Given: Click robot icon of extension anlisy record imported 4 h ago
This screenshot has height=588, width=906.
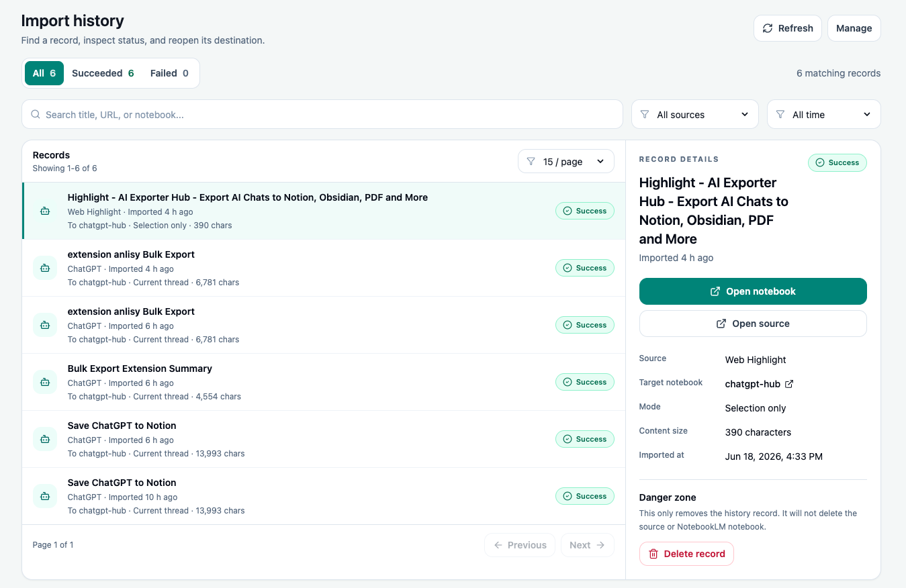Looking at the screenshot, I should pos(45,268).
